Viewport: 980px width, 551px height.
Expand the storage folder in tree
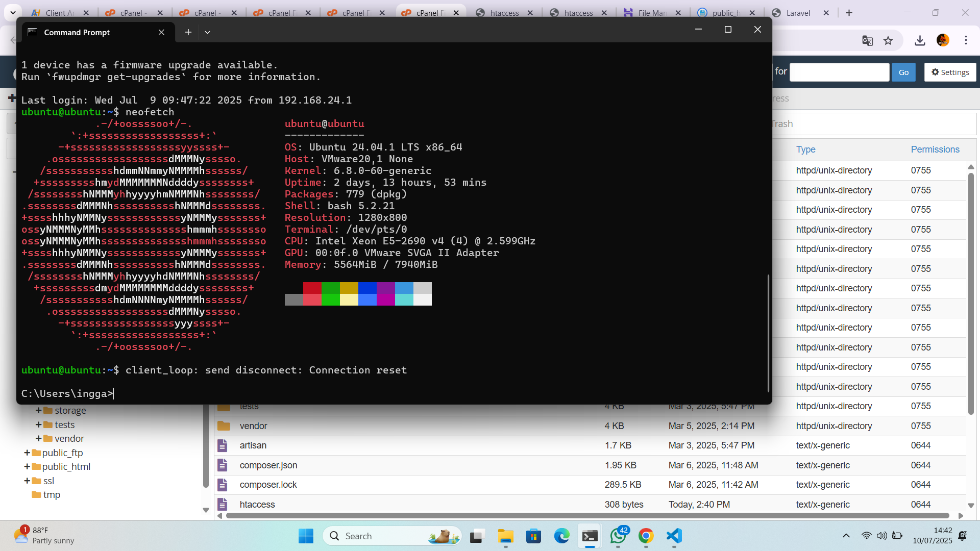tap(38, 411)
